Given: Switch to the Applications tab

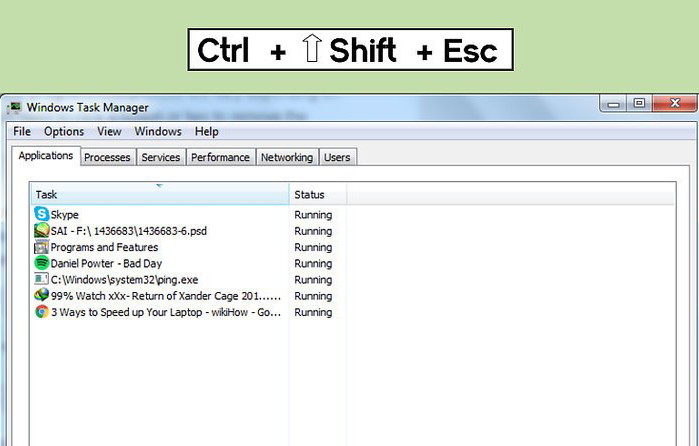Looking at the screenshot, I should (x=46, y=156).
